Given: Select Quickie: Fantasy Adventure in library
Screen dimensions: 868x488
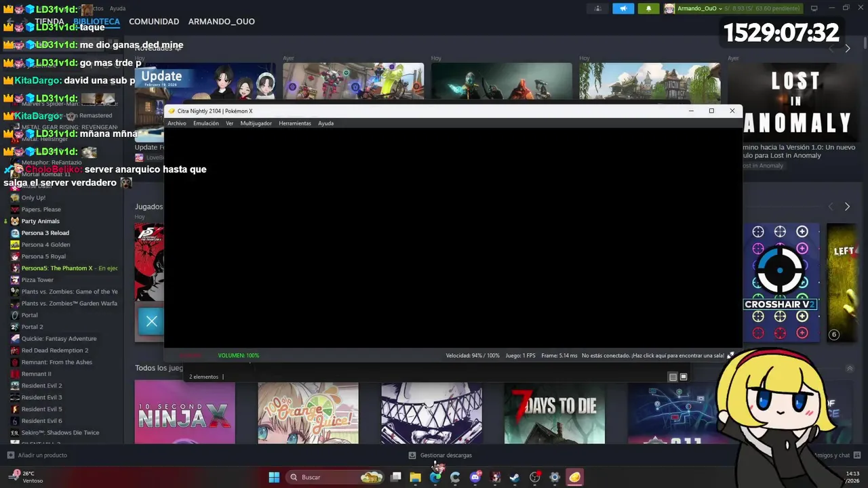Looking at the screenshot, I should click(x=59, y=339).
